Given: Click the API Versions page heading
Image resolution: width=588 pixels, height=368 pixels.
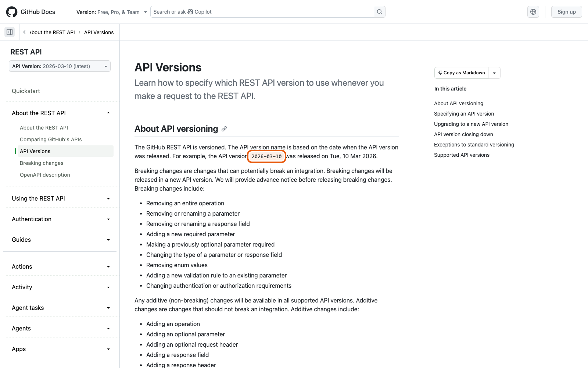Looking at the screenshot, I should 168,67.
